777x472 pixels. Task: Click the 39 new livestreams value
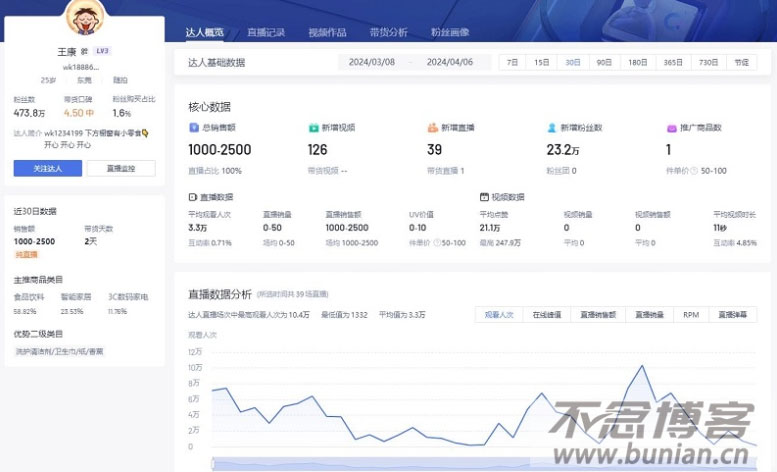coord(434,150)
